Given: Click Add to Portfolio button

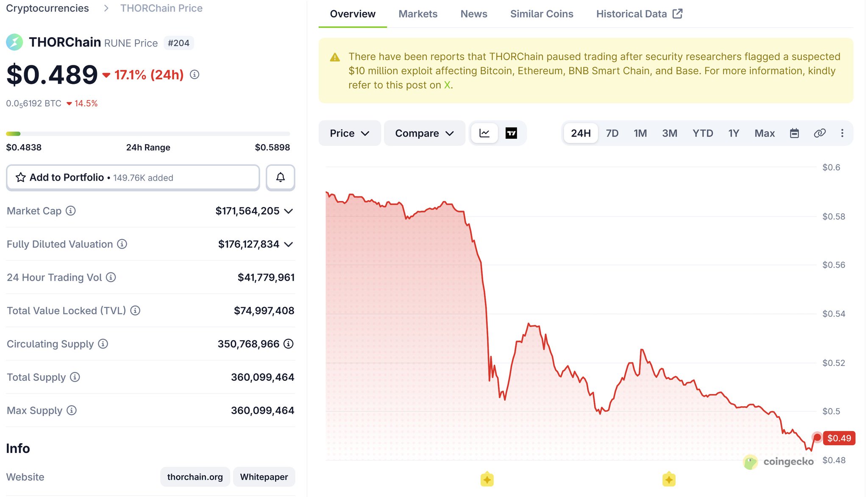Looking at the screenshot, I should point(133,177).
